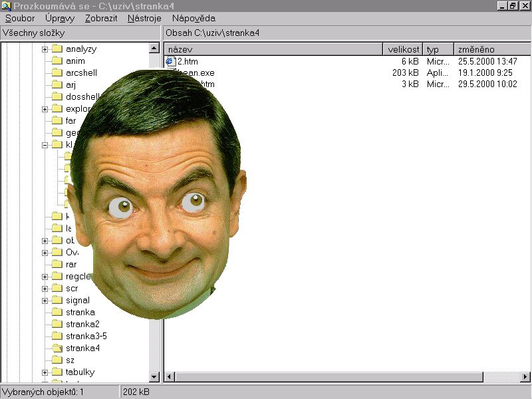Click the arj folder icon
This screenshot has width=532, height=399.
click(x=57, y=85)
